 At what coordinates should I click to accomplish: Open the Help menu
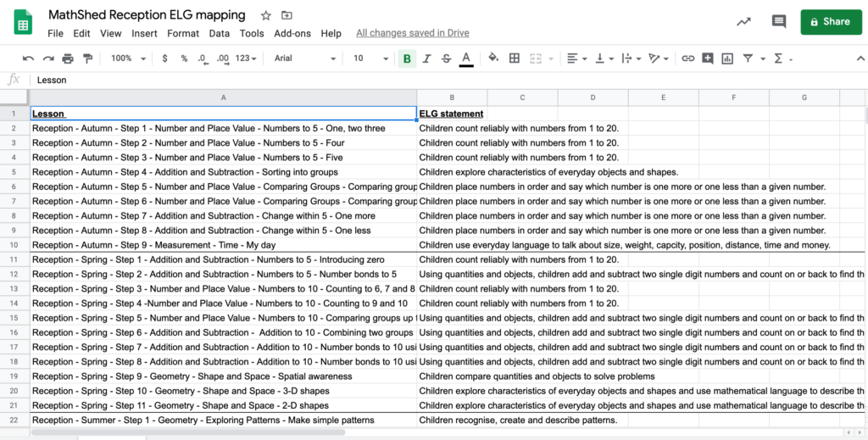coord(331,33)
